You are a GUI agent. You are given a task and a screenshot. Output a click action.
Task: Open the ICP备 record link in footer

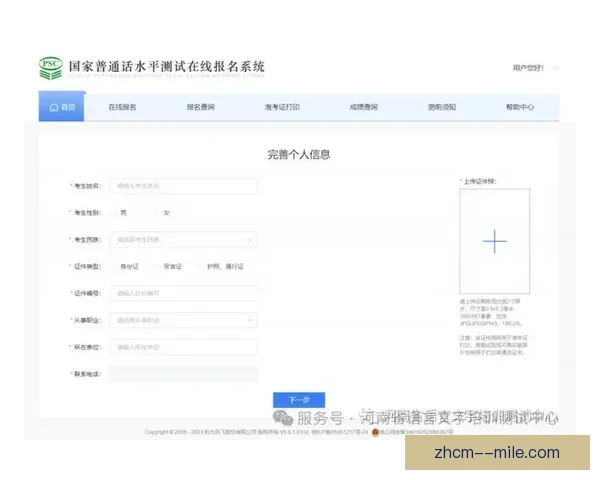click(x=339, y=432)
